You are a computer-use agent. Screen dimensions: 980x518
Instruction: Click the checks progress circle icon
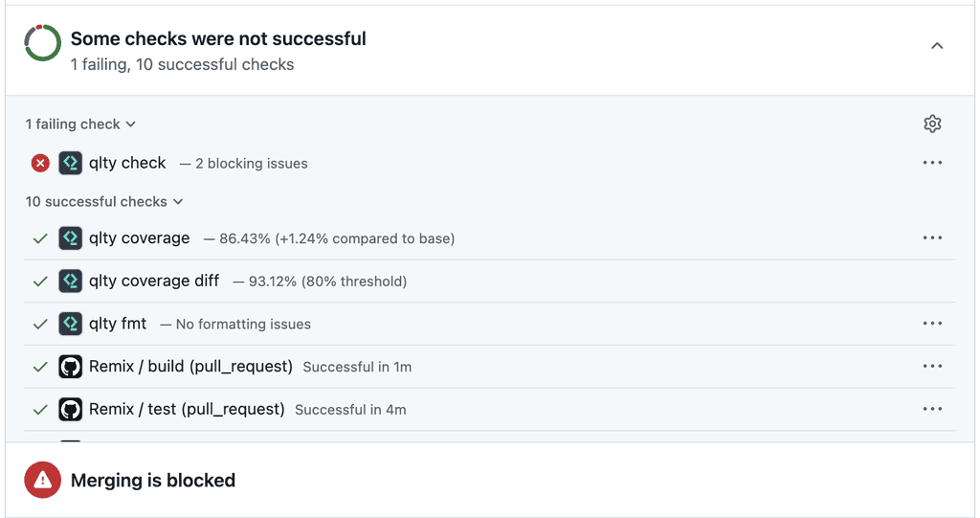tap(42, 43)
